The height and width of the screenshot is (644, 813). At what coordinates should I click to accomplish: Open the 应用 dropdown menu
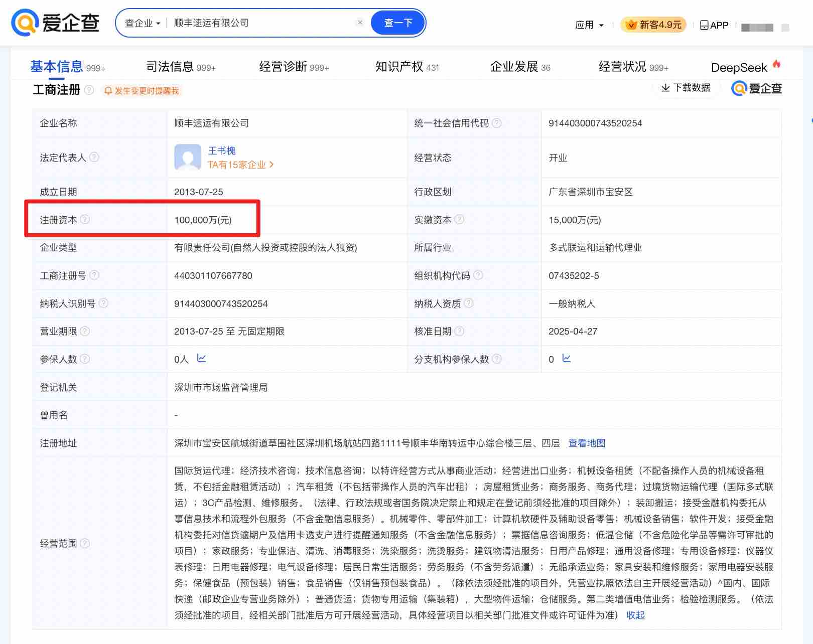[589, 25]
